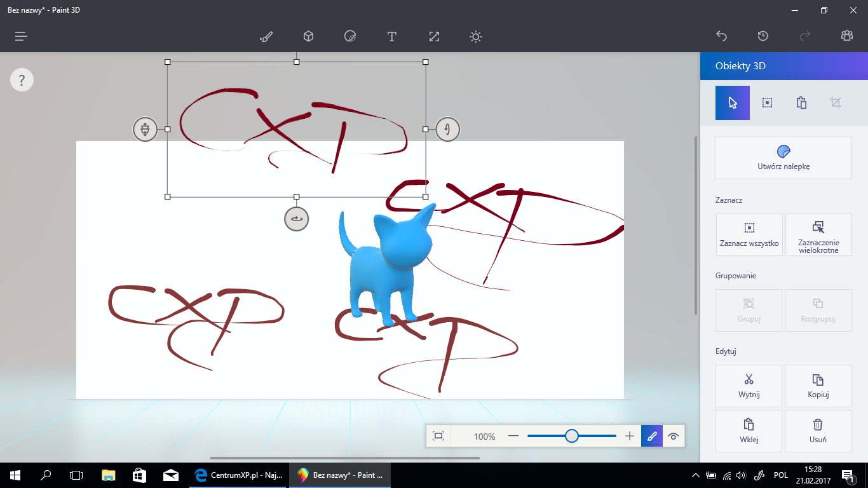Click the zoom out minus button
The height and width of the screenshot is (488, 868).
click(513, 436)
